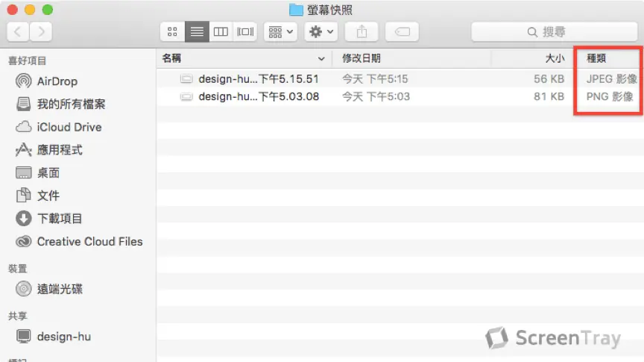Click the JPEG 影像 kind cell
The image size is (644, 362).
click(611, 78)
